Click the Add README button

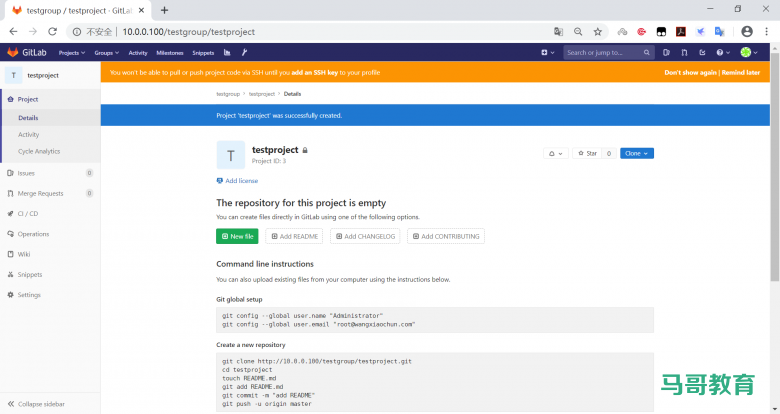click(294, 236)
